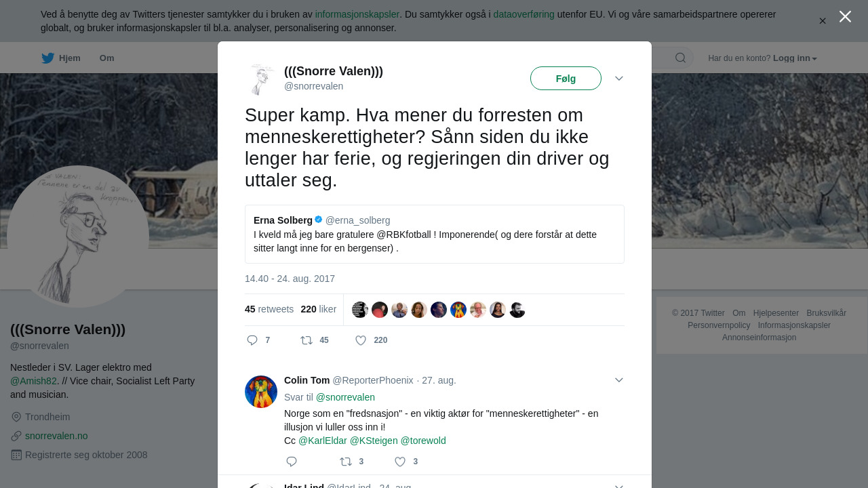The image size is (868, 488).
Task: Dismiss the cookie notice banner
Action: click(x=823, y=21)
